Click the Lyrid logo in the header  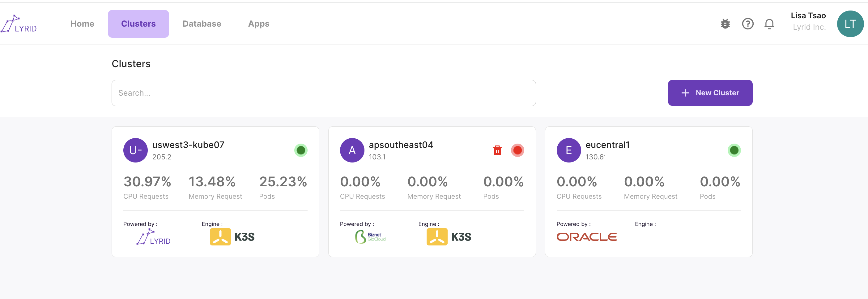tap(19, 24)
